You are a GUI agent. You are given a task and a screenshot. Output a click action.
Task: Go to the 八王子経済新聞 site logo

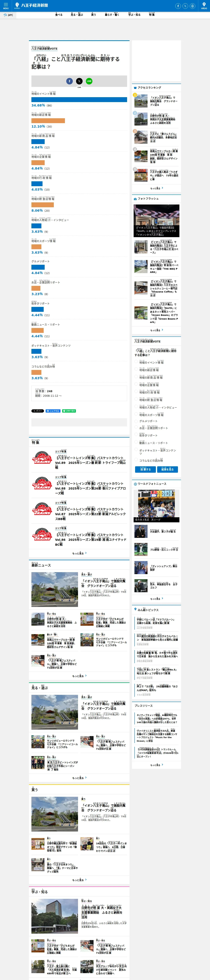coord(32,5)
